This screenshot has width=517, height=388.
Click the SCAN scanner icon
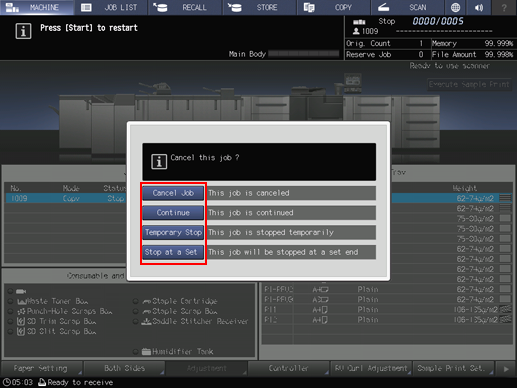tap(383, 7)
